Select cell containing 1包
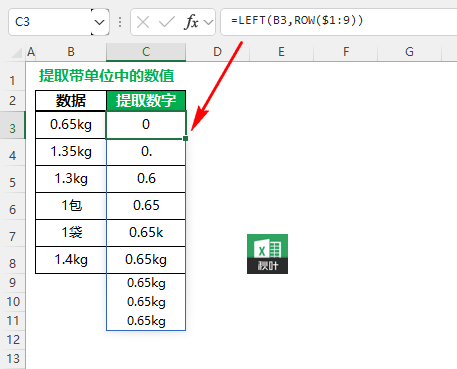 [71, 206]
